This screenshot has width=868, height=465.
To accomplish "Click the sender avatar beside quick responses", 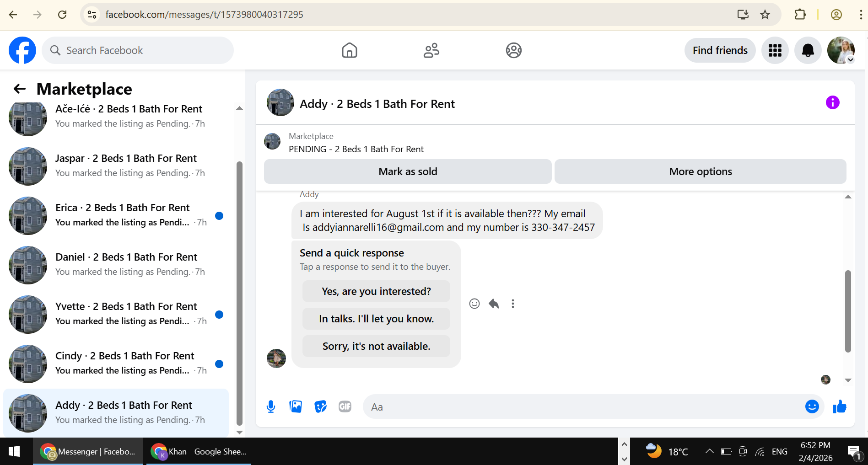I will click(x=276, y=358).
